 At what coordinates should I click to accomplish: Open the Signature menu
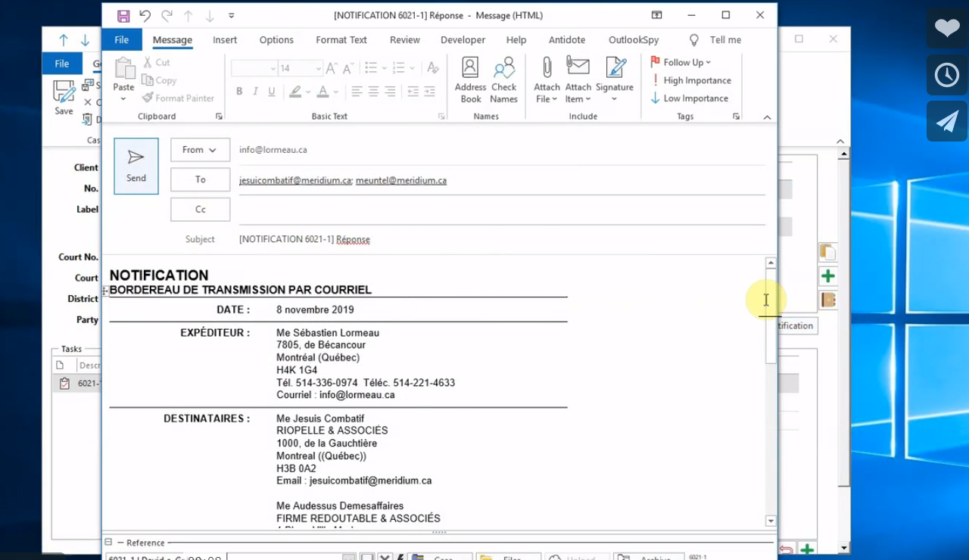(x=614, y=80)
